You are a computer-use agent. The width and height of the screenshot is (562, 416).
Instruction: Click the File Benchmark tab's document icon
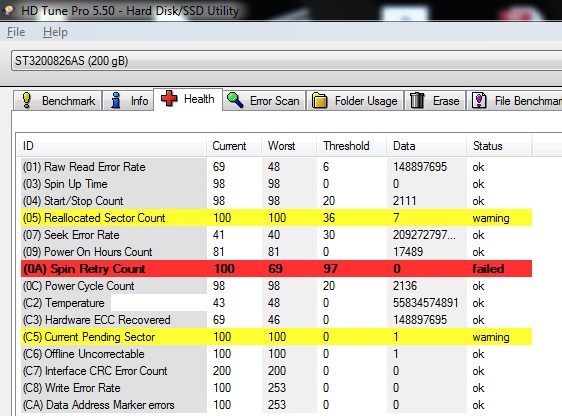479,100
